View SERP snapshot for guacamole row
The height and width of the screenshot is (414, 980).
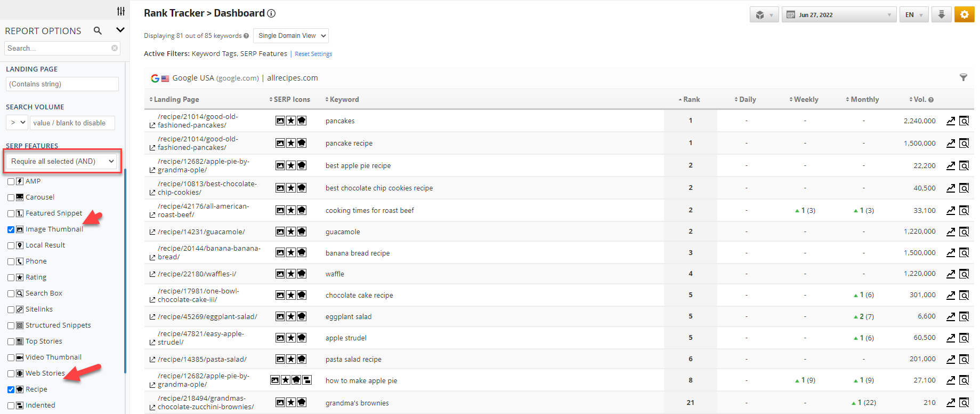coord(964,232)
